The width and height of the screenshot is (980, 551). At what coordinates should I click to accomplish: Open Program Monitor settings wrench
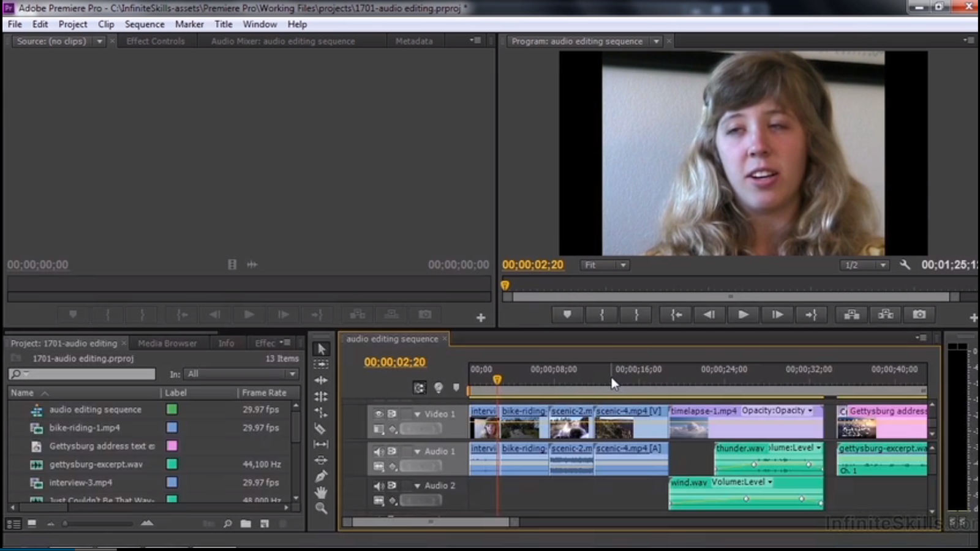905,265
